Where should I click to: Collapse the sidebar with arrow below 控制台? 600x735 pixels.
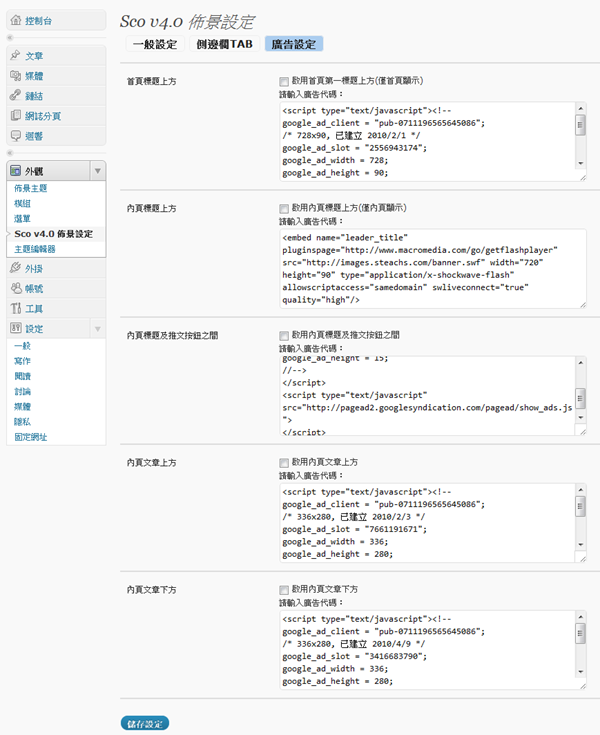tap(10, 38)
